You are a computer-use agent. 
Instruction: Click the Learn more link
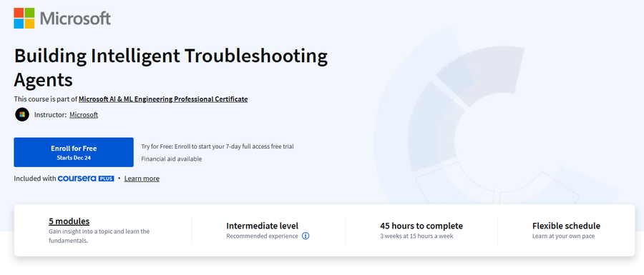pyautogui.click(x=142, y=179)
